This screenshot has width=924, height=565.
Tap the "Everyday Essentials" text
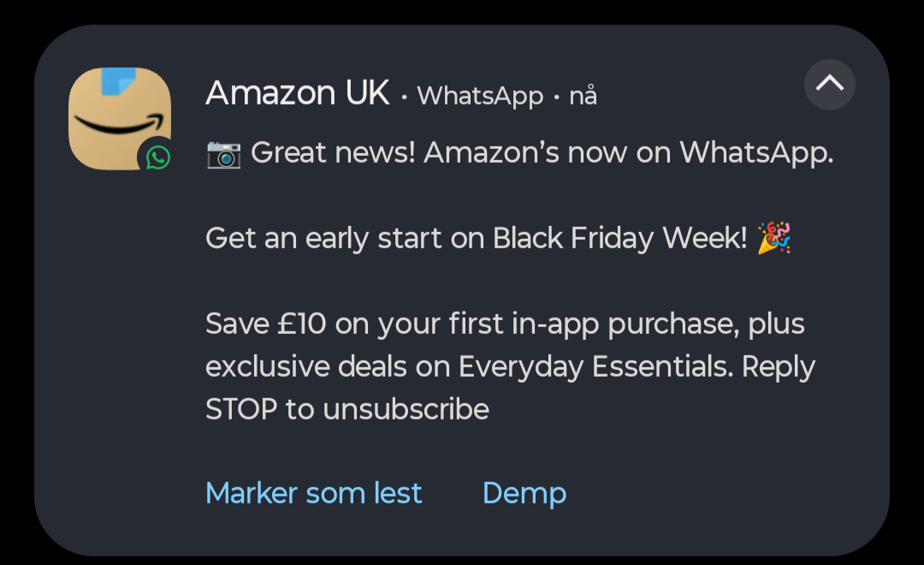point(595,366)
